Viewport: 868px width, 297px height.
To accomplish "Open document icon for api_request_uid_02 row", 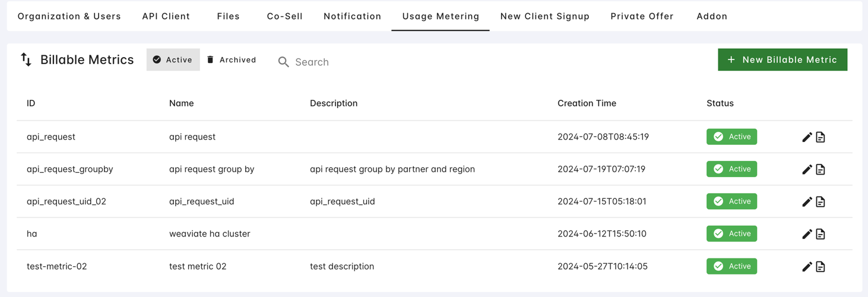I will 821,202.
